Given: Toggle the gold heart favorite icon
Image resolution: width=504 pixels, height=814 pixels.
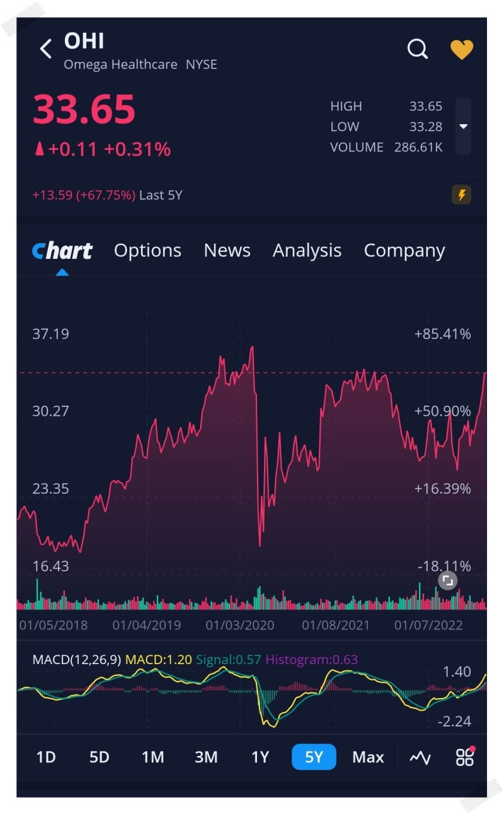Looking at the screenshot, I should [x=461, y=49].
